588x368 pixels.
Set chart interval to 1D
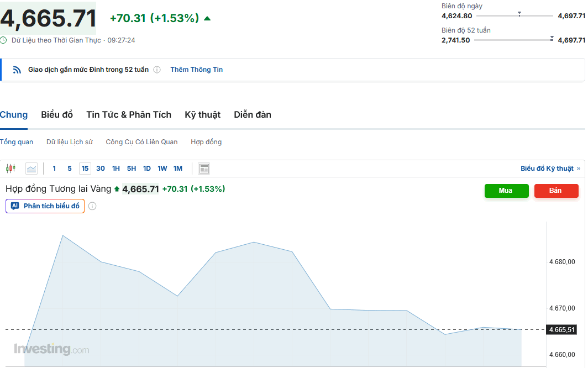pos(147,169)
